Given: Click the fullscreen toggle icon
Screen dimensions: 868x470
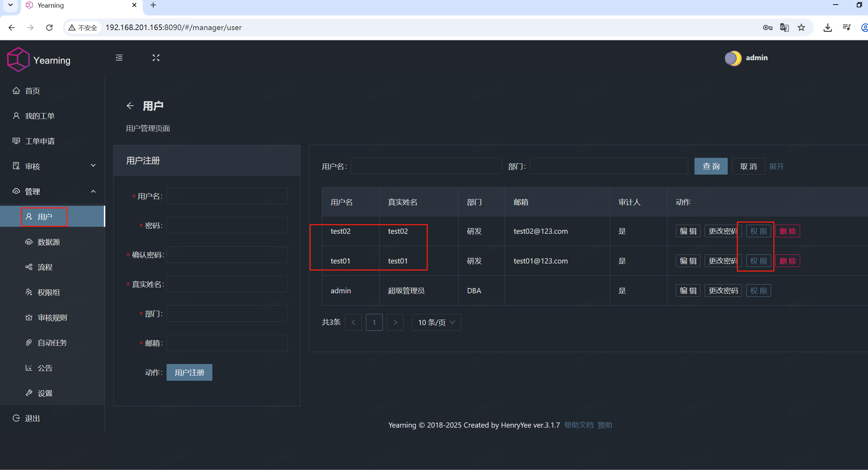Looking at the screenshot, I should tap(156, 58).
